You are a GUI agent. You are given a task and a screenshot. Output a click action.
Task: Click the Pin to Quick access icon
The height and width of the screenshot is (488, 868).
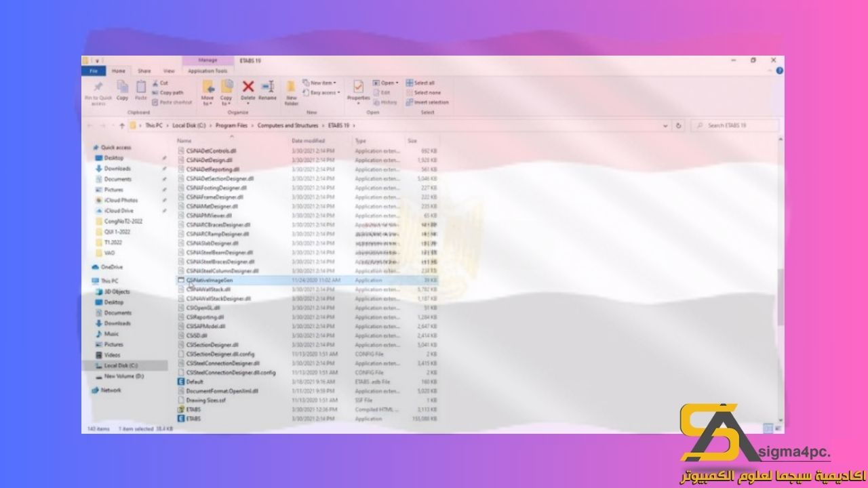coord(98,87)
